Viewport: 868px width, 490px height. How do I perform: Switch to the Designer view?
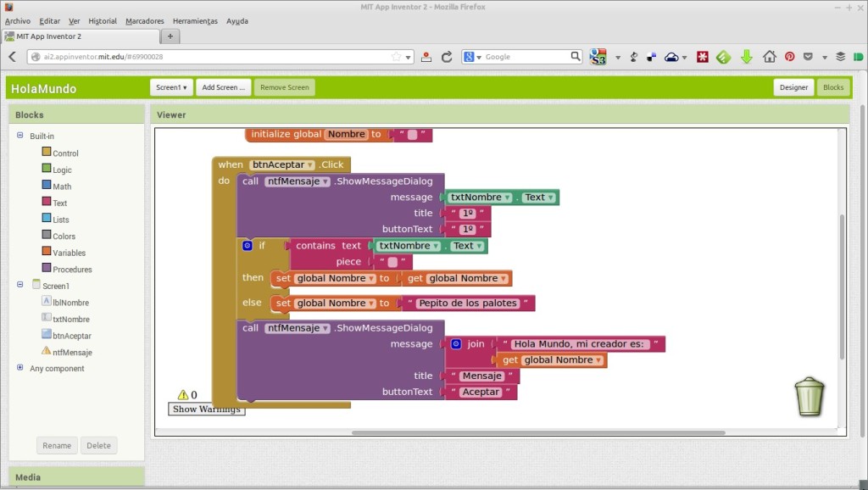point(793,87)
